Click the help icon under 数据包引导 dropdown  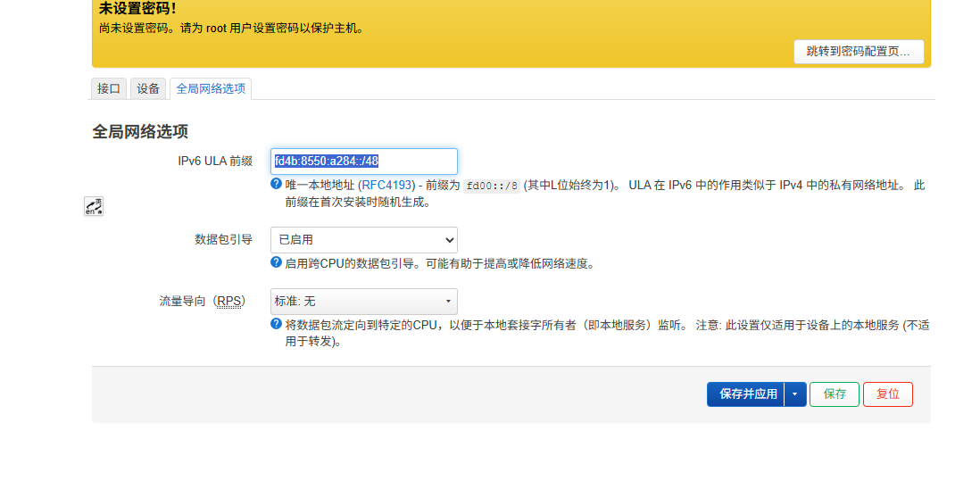click(277, 262)
